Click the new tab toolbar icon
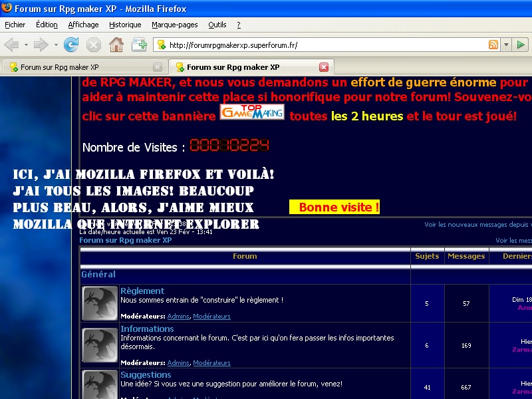This screenshot has width=532, height=399. (x=140, y=45)
